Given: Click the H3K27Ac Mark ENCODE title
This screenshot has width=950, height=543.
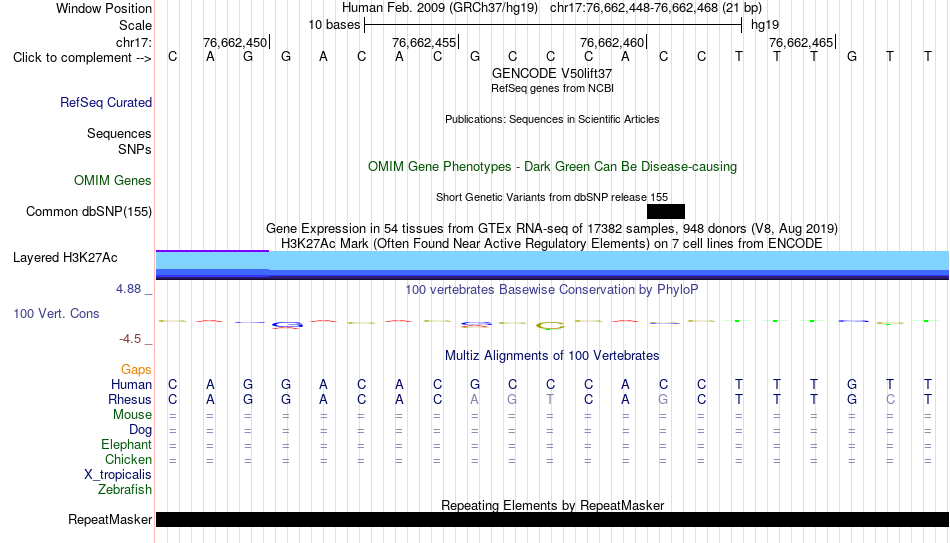Looking at the screenshot, I should pyautogui.click(x=552, y=244).
